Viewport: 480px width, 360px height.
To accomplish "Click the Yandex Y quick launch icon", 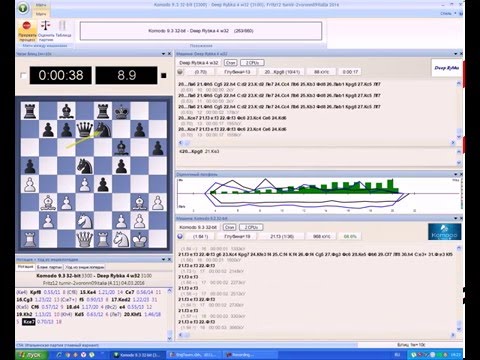I will coord(84,355).
